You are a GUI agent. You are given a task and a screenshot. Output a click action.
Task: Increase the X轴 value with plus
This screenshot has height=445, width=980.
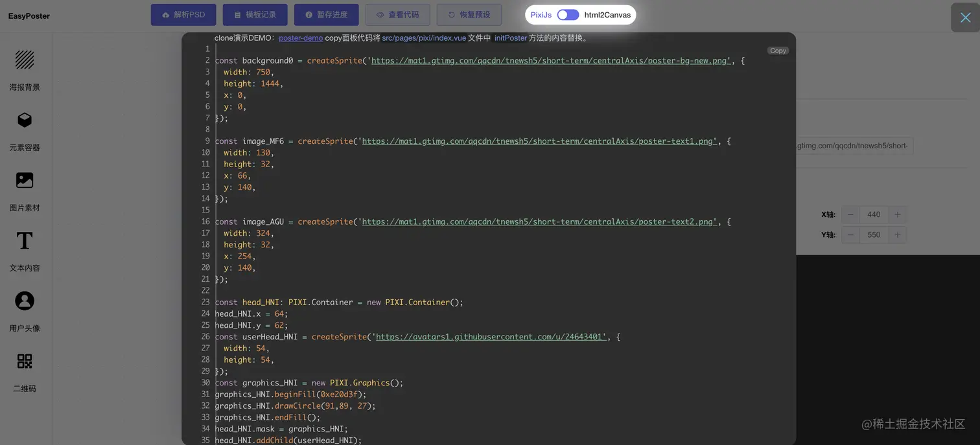tap(898, 215)
